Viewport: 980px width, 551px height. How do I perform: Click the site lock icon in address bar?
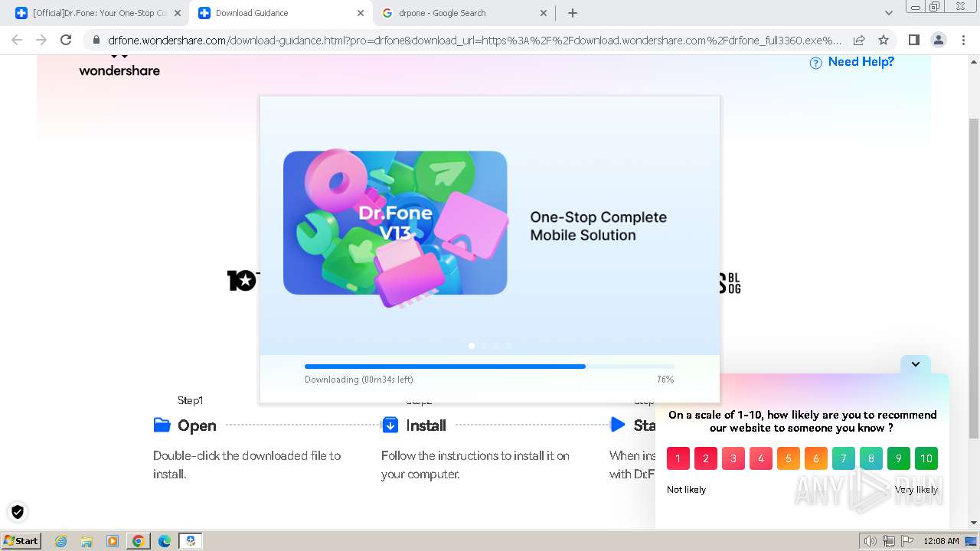coord(96,41)
